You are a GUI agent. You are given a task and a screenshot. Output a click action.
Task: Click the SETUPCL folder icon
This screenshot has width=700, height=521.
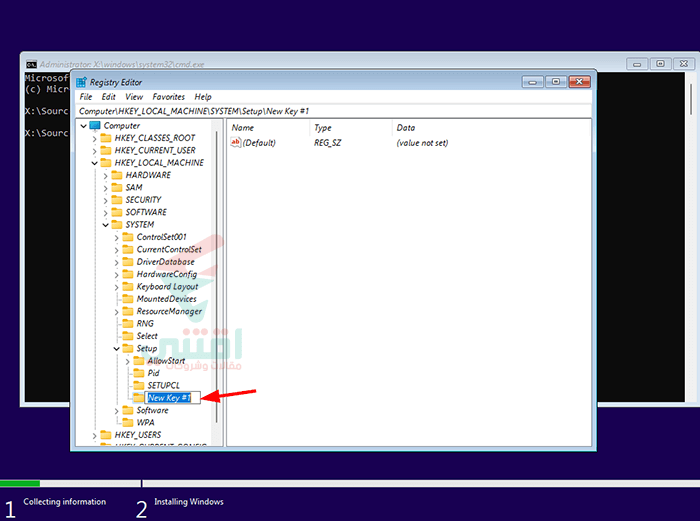click(139, 385)
